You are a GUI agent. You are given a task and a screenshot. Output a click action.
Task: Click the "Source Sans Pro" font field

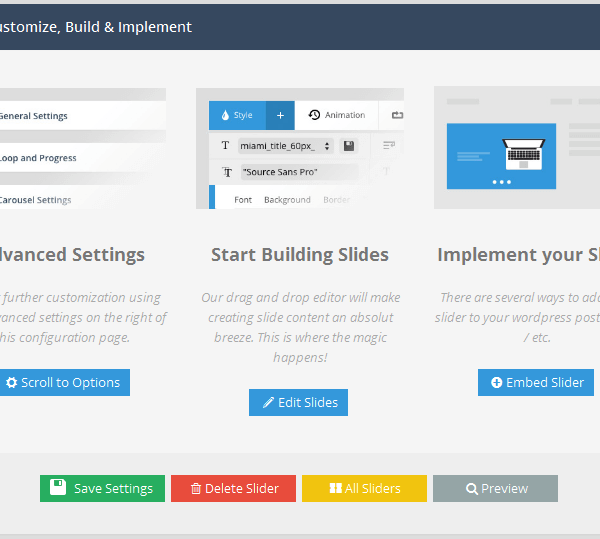pos(298,172)
